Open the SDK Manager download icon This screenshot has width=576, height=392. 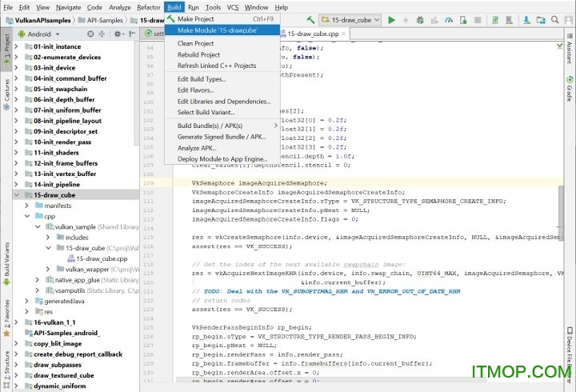coord(526,20)
